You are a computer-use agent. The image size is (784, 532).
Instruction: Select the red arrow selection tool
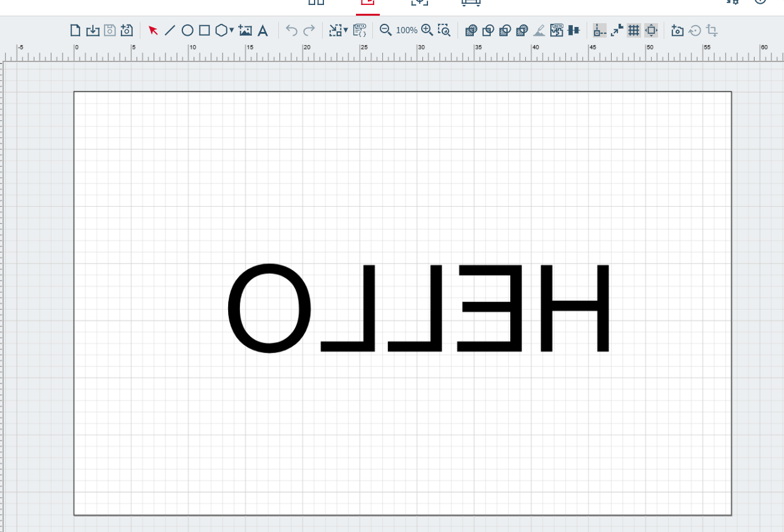point(153,30)
